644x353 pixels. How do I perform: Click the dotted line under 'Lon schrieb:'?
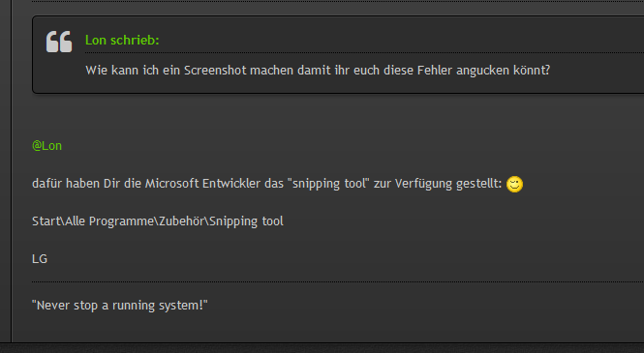pyautogui.click(x=364, y=53)
